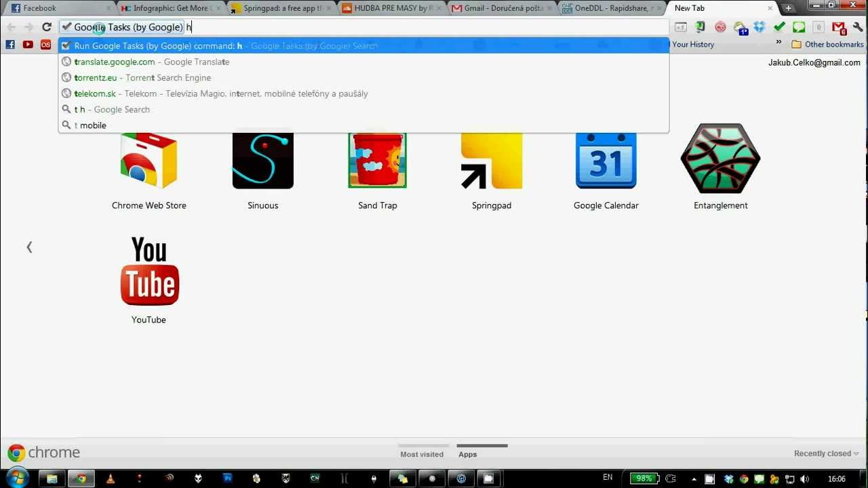Select telekom.sk suggestion
Screen dimensions: 868x488
363,94
